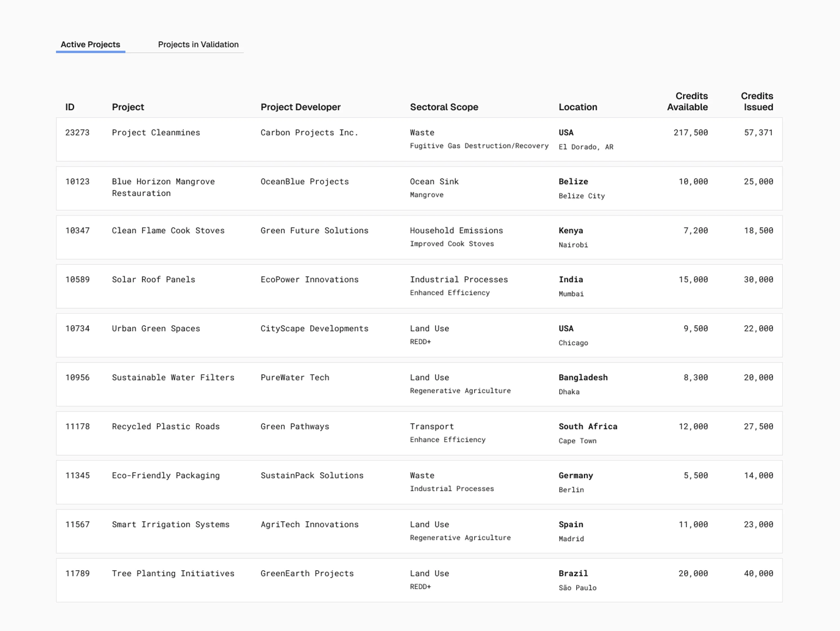This screenshot has width=840, height=631.
Task: Open Blue Horizon Mangrove Restauration project
Action: pos(163,187)
